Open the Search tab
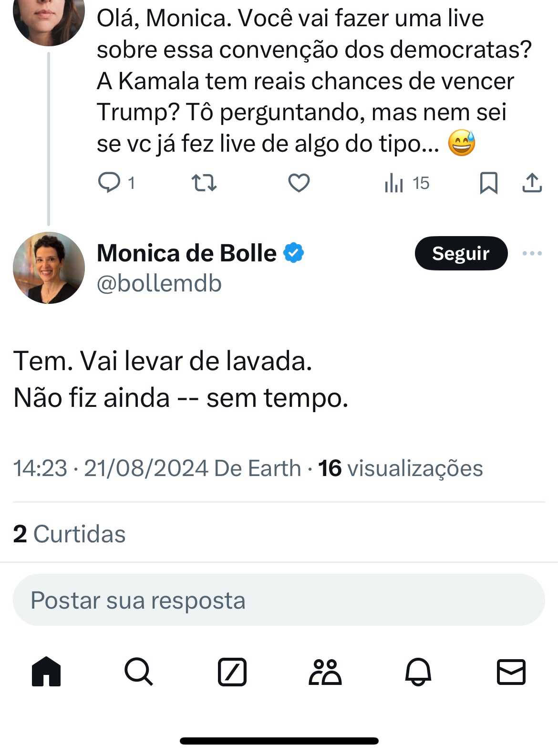 [139, 672]
